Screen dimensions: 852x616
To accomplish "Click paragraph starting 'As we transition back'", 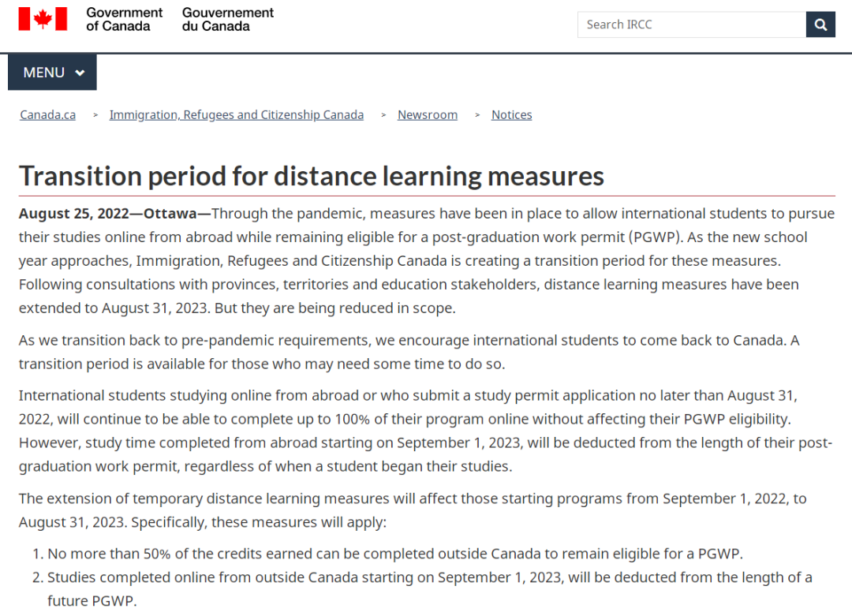I will (x=409, y=352).
